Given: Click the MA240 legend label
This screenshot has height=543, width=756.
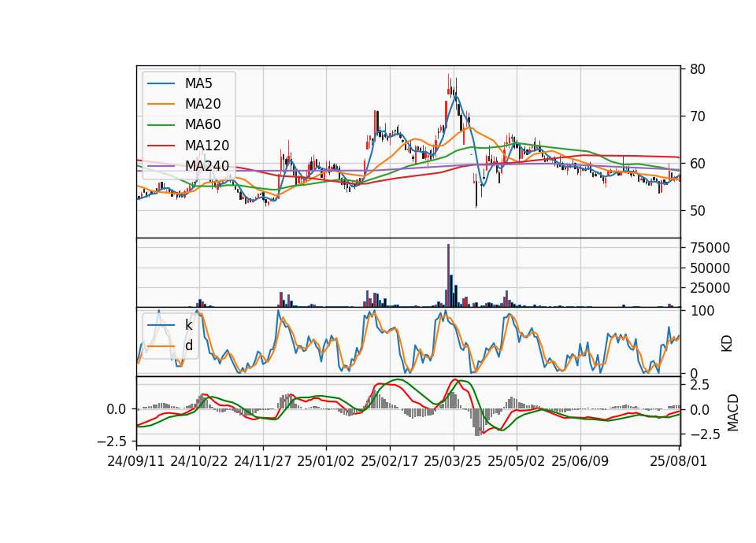Looking at the screenshot, I should 207,166.
